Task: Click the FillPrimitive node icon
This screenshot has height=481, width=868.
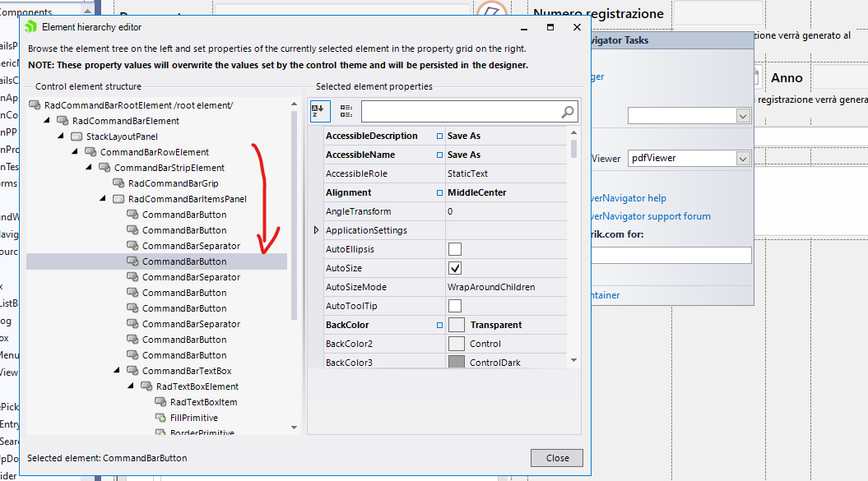Action: (x=160, y=418)
